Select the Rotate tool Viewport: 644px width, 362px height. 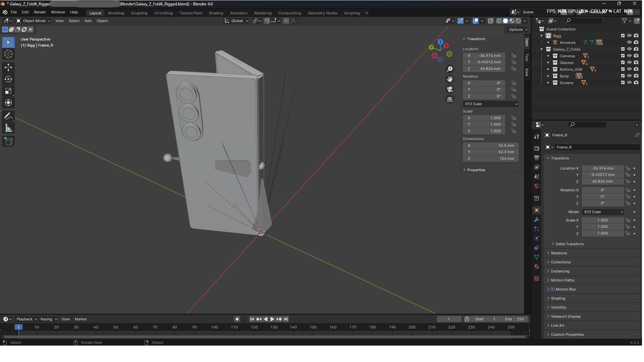pyautogui.click(x=8, y=79)
